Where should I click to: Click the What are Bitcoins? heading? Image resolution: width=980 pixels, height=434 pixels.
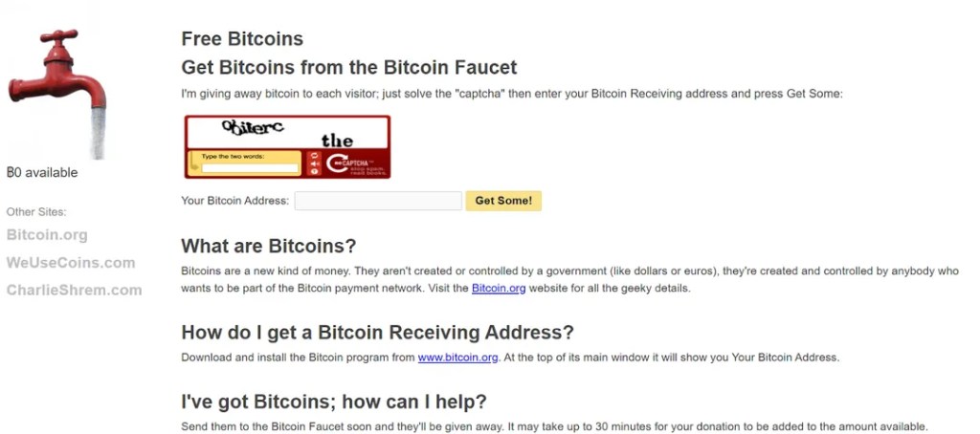point(269,246)
